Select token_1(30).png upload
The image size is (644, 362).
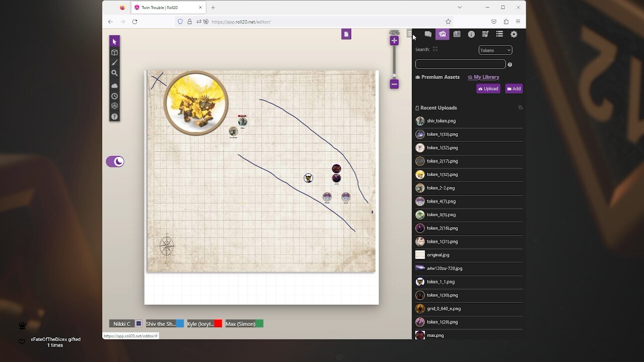point(469,295)
